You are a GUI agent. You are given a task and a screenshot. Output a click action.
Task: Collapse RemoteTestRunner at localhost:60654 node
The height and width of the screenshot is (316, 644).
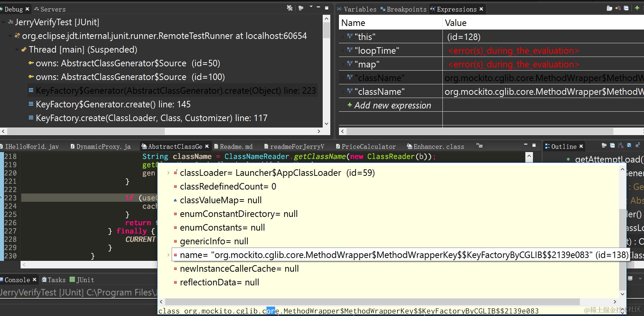(10, 36)
